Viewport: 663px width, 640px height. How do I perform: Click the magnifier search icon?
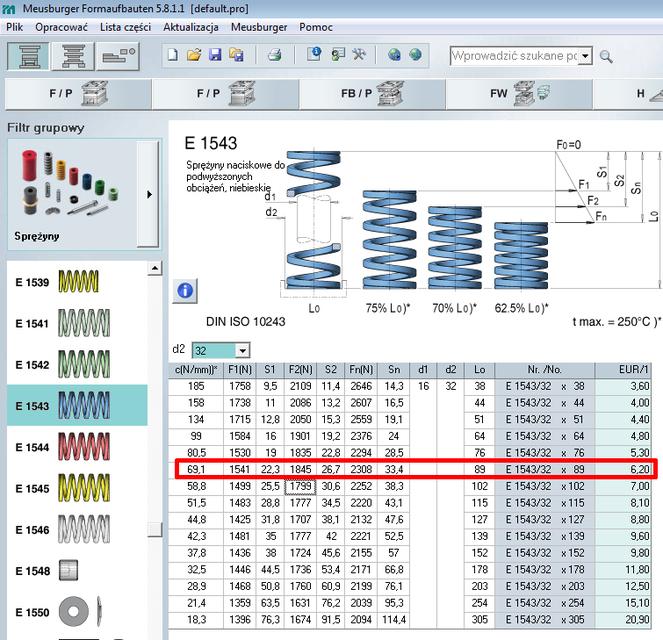point(606,56)
